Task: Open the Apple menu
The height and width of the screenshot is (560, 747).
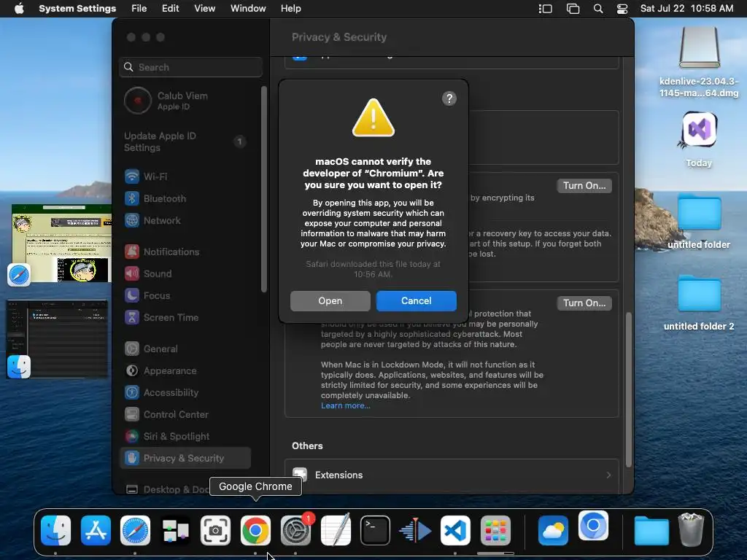Action: point(19,9)
